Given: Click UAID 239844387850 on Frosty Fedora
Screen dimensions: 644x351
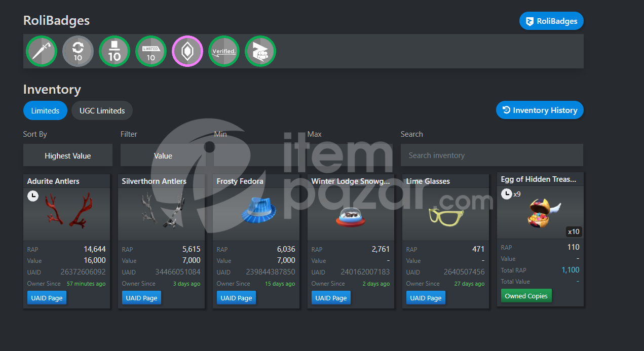Looking at the screenshot, I should pos(271,272).
